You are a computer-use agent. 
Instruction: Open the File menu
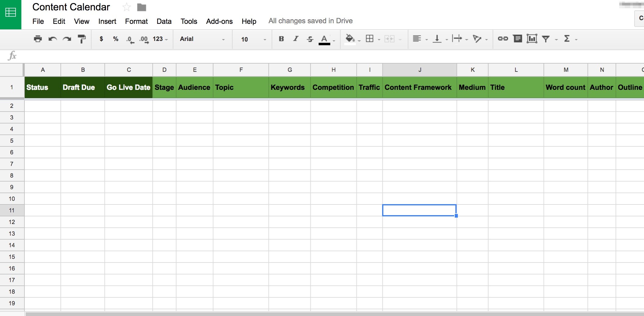tap(38, 21)
